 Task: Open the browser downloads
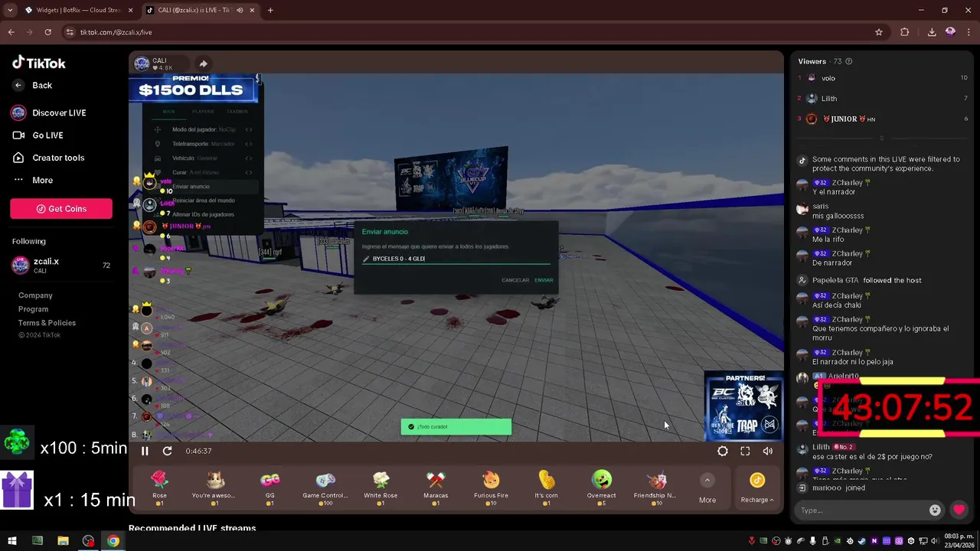click(932, 32)
